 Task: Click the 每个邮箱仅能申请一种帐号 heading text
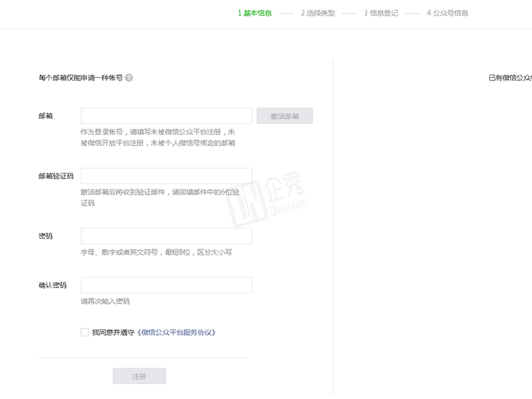coord(80,78)
